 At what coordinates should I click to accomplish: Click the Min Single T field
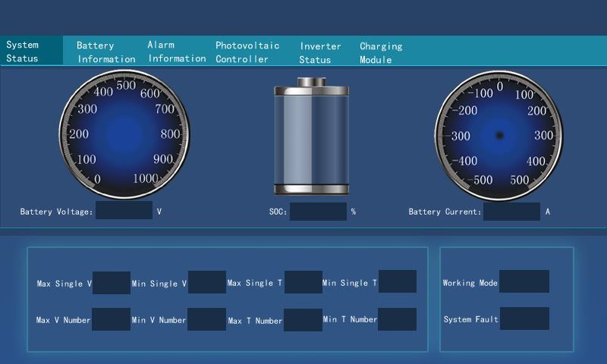point(398,281)
